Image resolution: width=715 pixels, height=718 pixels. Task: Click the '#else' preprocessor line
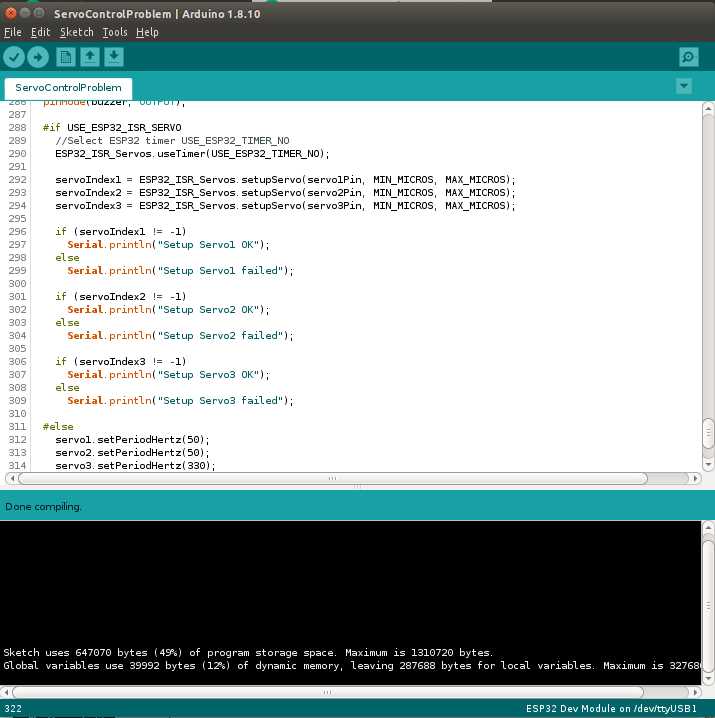[58, 427]
